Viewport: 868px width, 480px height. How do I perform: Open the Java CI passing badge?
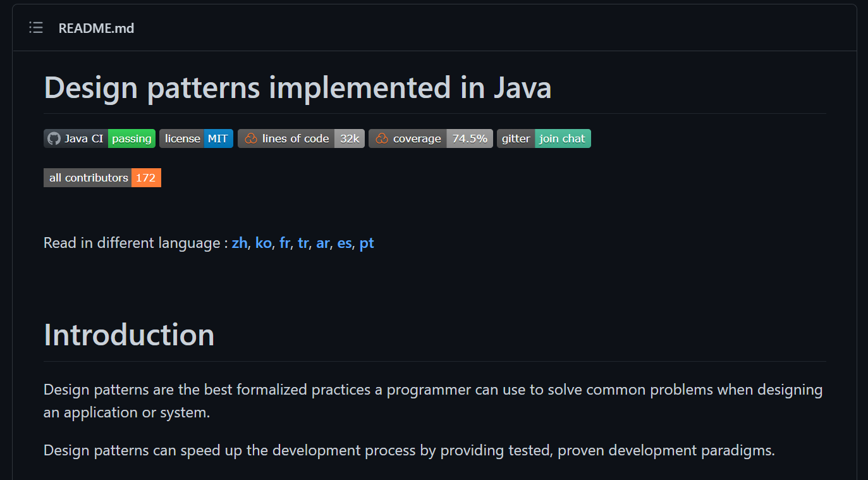point(99,138)
